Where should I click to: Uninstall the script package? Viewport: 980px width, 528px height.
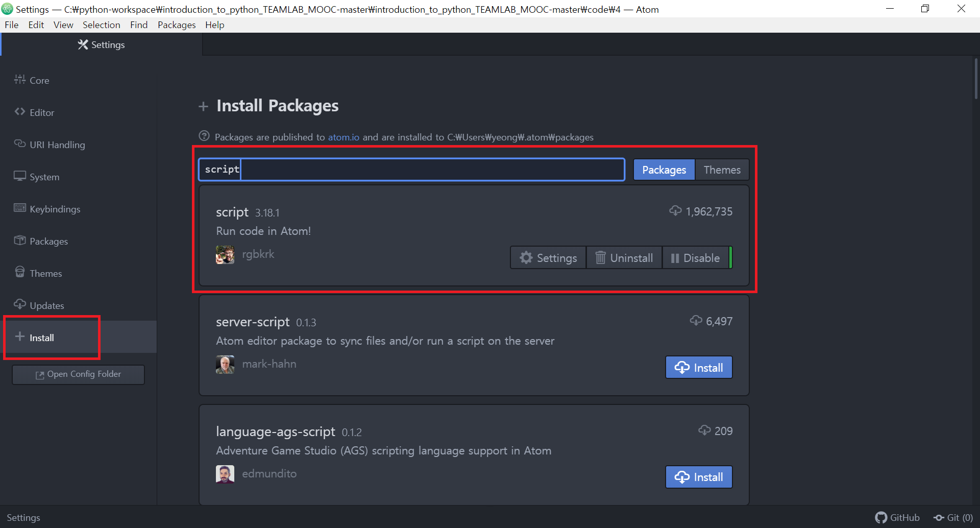click(624, 258)
